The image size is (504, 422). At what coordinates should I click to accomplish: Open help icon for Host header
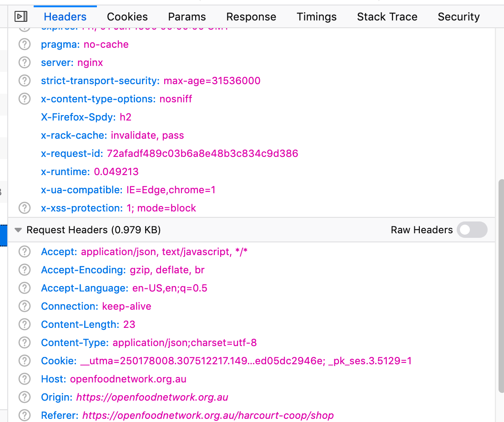(25, 379)
